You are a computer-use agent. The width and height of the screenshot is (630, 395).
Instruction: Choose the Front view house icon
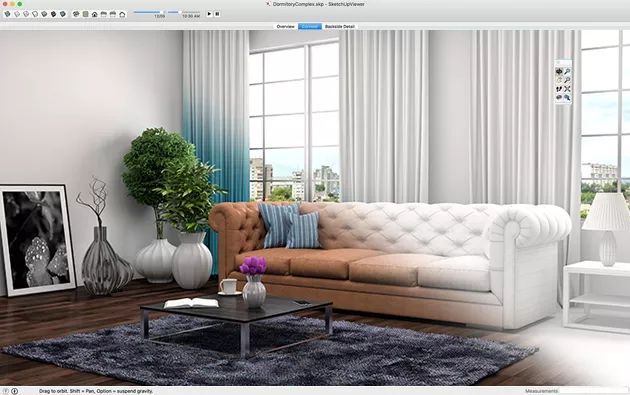coord(94,14)
